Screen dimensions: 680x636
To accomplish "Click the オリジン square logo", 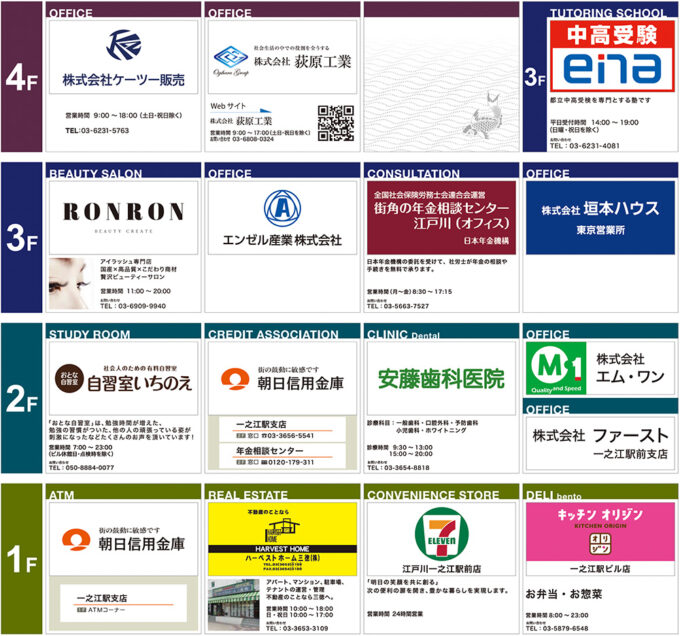I will pyautogui.click(x=600, y=543).
